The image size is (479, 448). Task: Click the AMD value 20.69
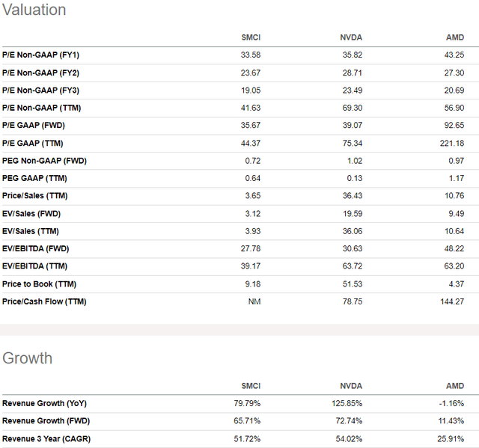click(454, 90)
